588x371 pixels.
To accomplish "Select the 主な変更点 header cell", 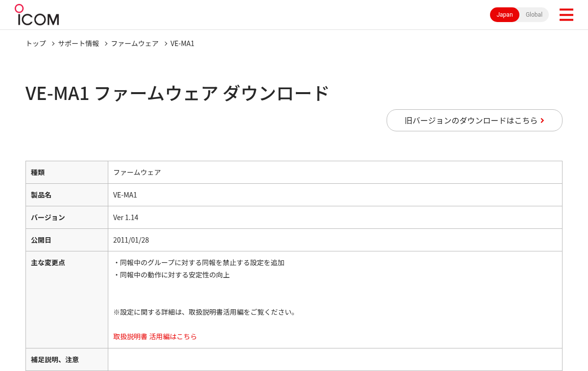I will coord(67,299).
